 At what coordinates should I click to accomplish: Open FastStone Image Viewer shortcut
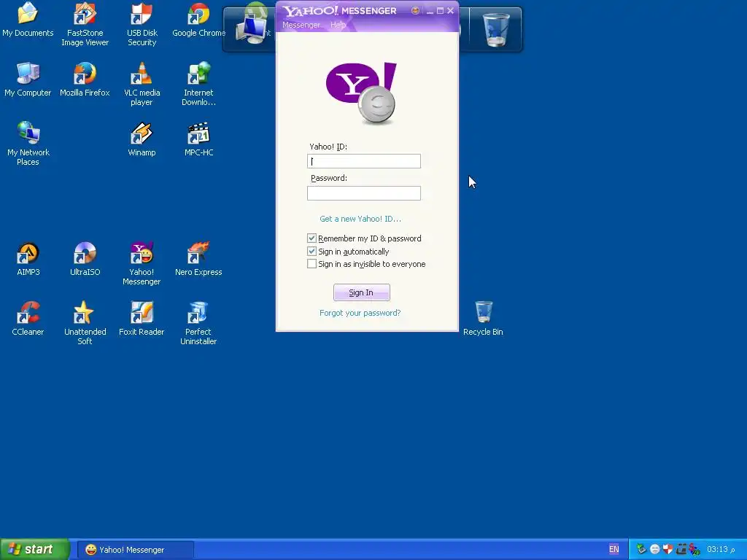tap(85, 24)
